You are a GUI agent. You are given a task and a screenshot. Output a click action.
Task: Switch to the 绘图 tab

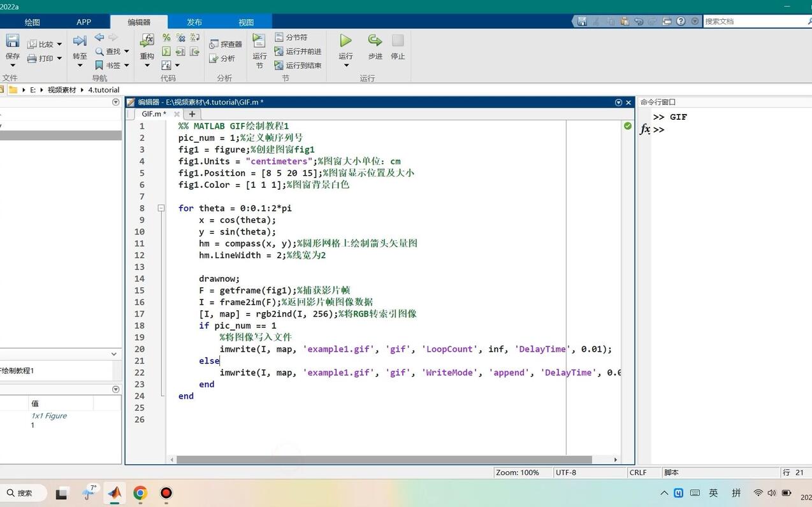pos(33,22)
